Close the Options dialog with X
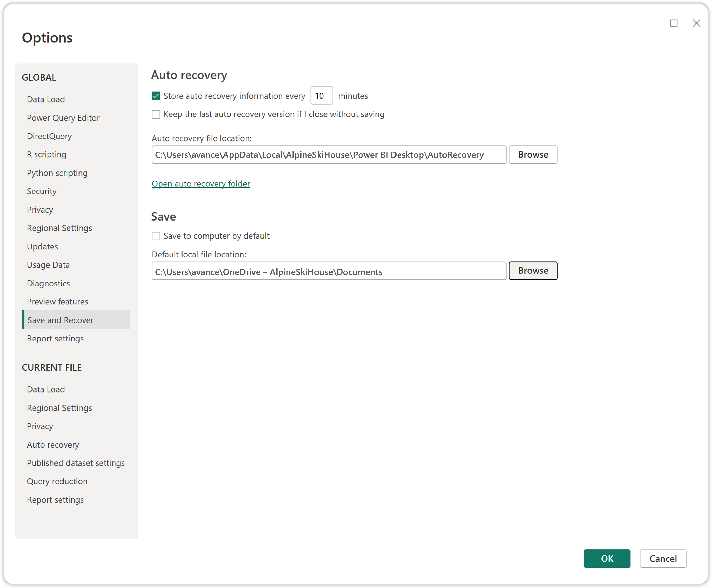 696,23
